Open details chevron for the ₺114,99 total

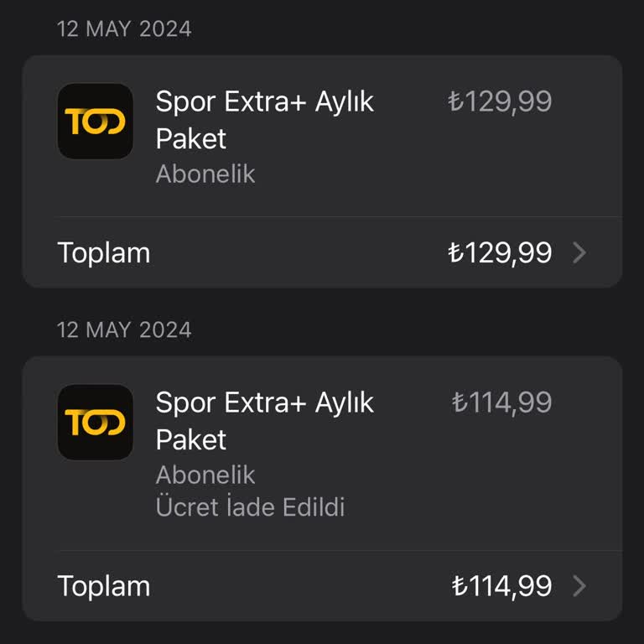[579, 586]
